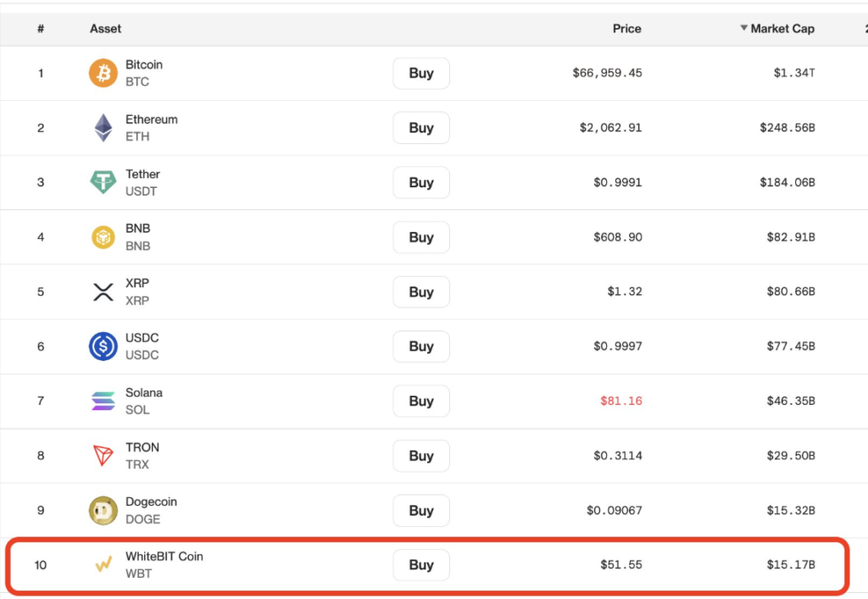Click the BNB yellow logo icon
868x599 pixels.
103,236
